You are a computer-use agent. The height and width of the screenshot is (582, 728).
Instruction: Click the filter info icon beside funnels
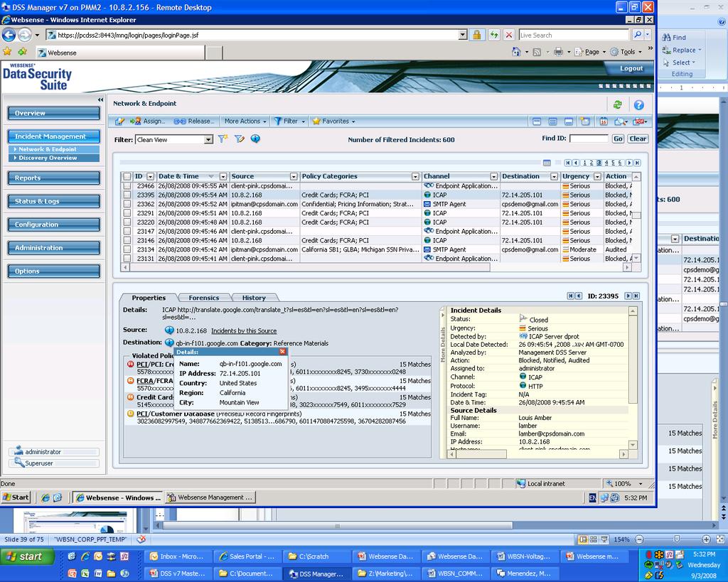255,139
